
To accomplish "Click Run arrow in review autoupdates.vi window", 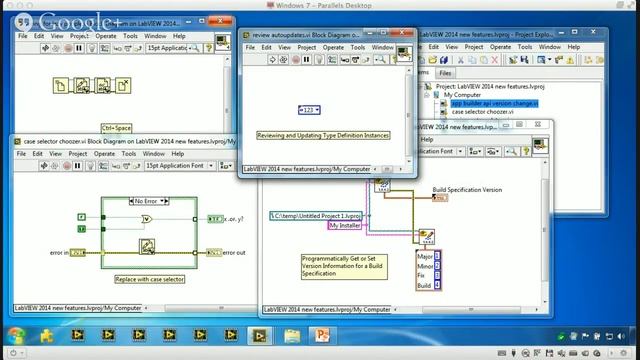I will coord(272,60).
